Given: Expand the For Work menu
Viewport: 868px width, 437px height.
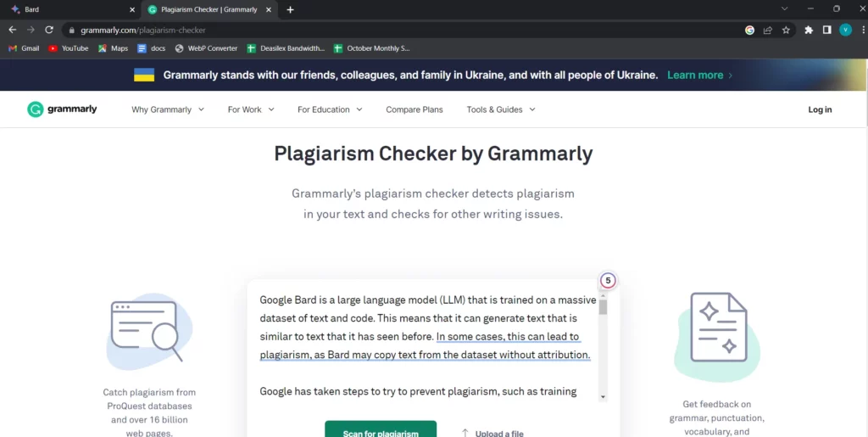Looking at the screenshot, I should 251,109.
